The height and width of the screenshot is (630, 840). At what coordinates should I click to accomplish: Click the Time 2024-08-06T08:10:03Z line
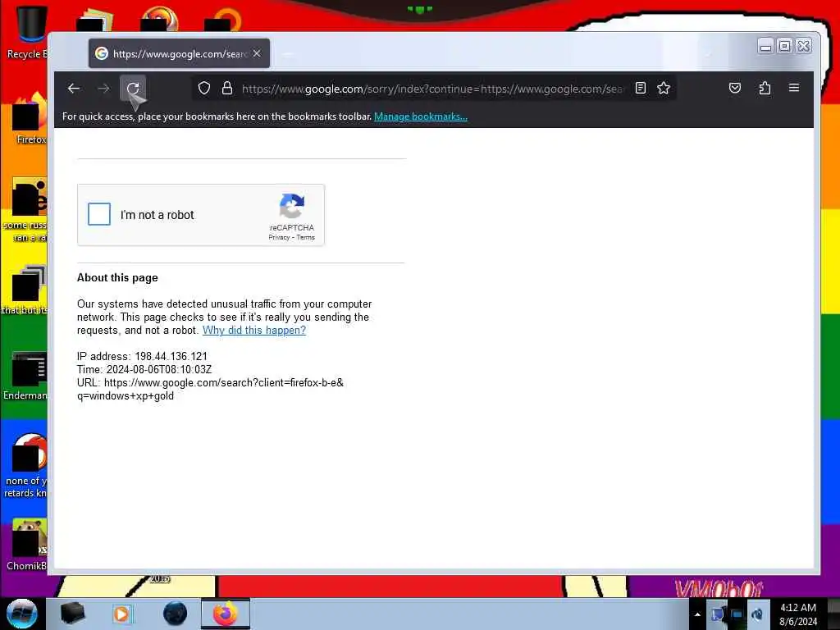144,370
